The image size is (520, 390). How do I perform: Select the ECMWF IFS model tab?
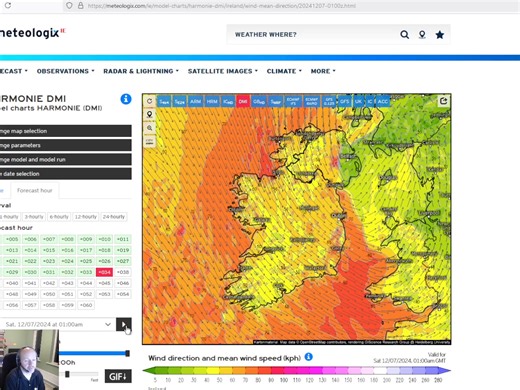click(x=293, y=101)
